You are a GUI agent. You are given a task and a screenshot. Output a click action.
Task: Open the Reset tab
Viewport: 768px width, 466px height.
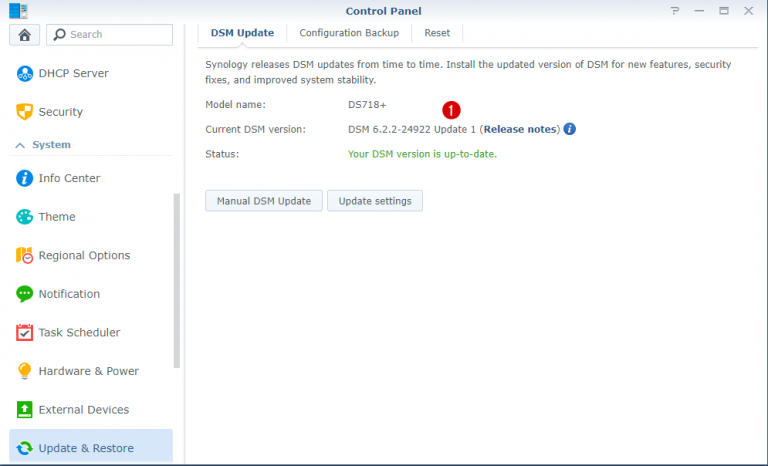point(437,33)
